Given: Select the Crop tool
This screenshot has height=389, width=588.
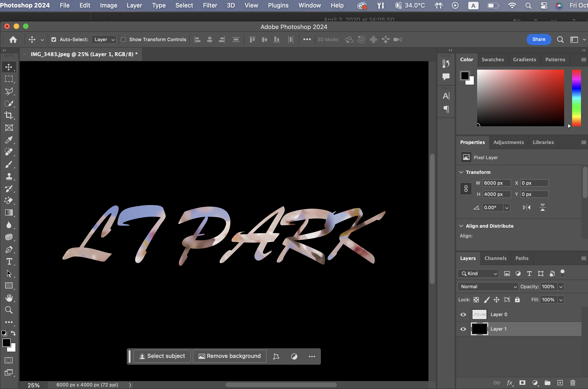Looking at the screenshot, I should 9,115.
